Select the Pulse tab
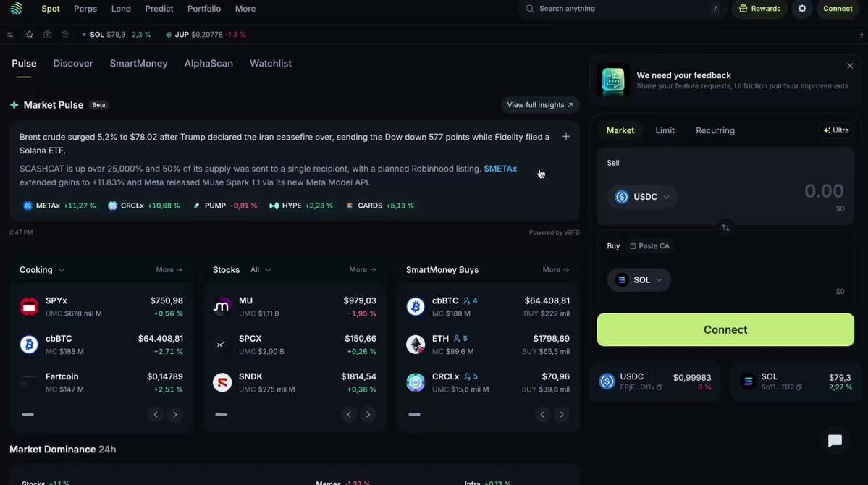The image size is (868, 485). click(24, 63)
